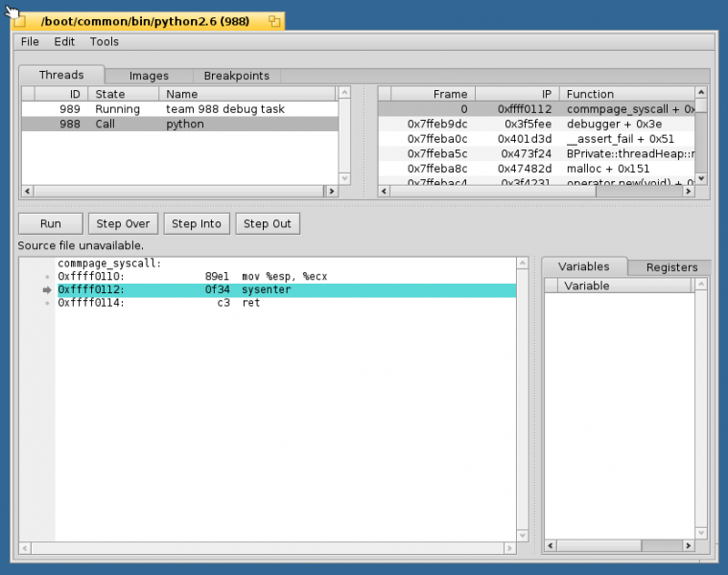Switch to the Registers tab
Viewport: 728px width, 575px height.
671,267
